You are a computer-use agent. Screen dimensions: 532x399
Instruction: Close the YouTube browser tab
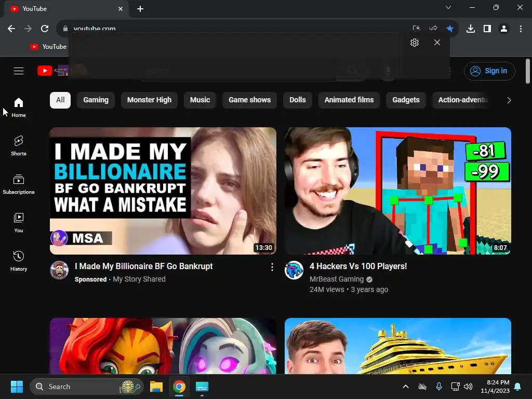(121, 9)
